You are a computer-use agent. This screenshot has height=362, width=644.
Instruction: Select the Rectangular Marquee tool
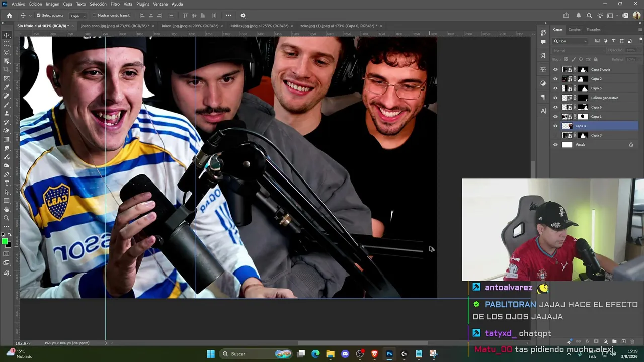tap(7, 44)
